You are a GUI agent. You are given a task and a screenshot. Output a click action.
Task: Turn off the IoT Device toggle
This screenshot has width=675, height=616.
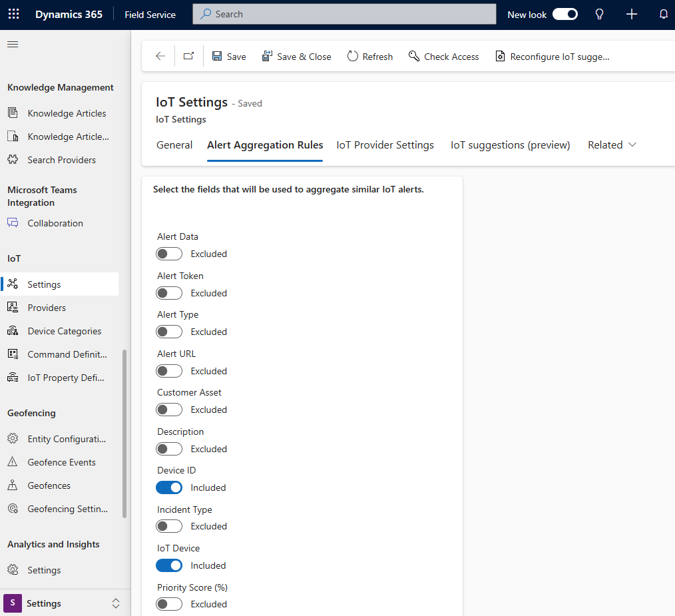coord(169,565)
